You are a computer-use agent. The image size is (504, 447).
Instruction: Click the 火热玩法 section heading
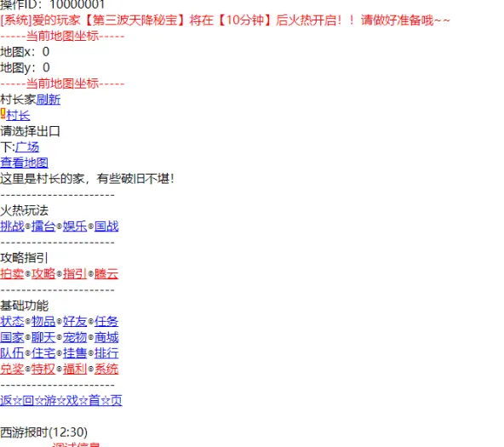click(24, 210)
